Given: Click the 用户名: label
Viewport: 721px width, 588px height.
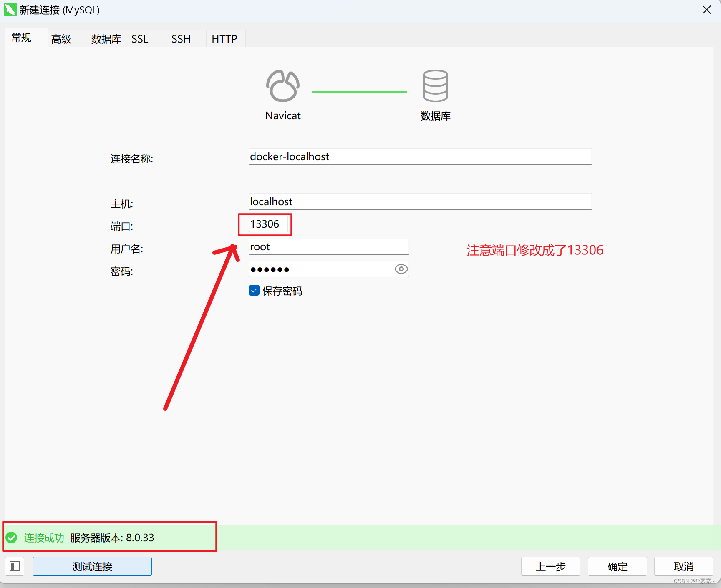Looking at the screenshot, I should tap(127, 249).
